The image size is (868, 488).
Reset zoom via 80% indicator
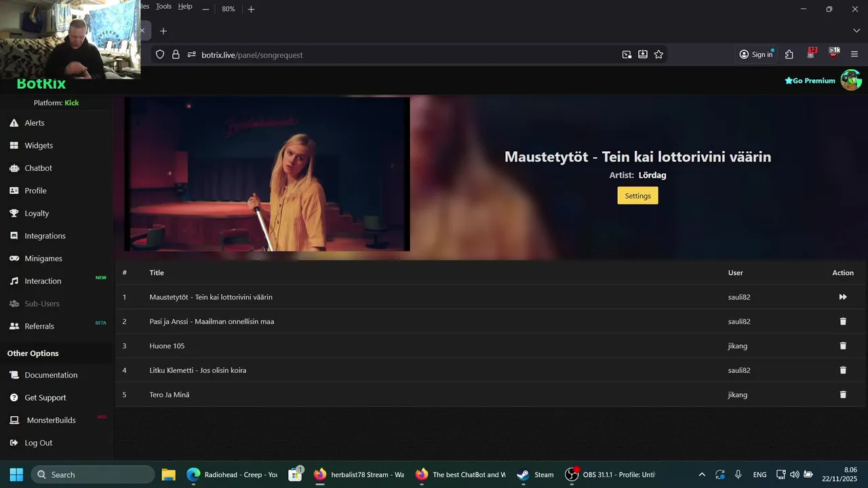229,9
